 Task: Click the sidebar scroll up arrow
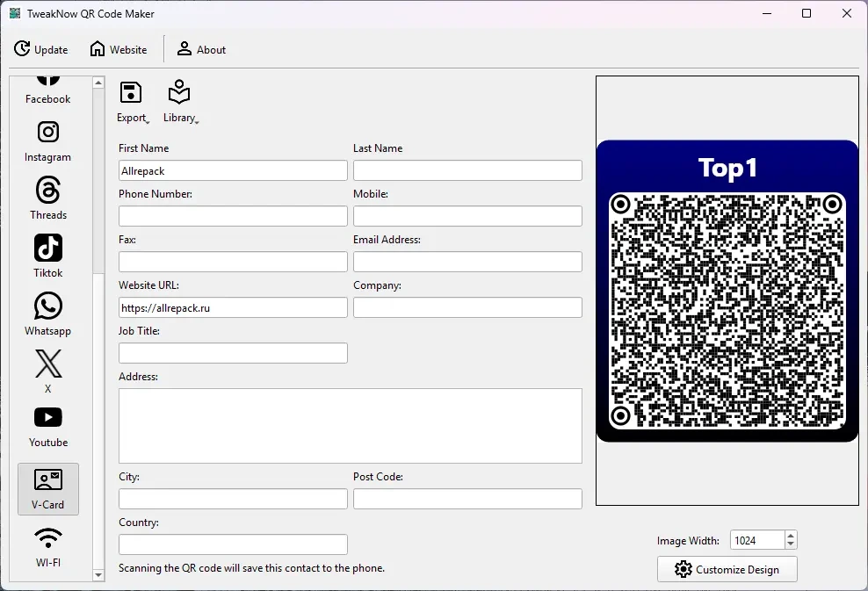98,83
